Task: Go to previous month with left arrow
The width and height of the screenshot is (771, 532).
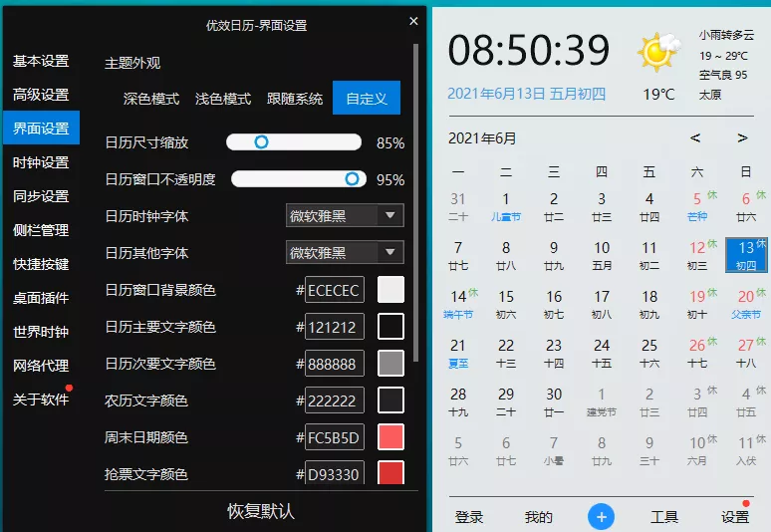Action: [694, 137]
